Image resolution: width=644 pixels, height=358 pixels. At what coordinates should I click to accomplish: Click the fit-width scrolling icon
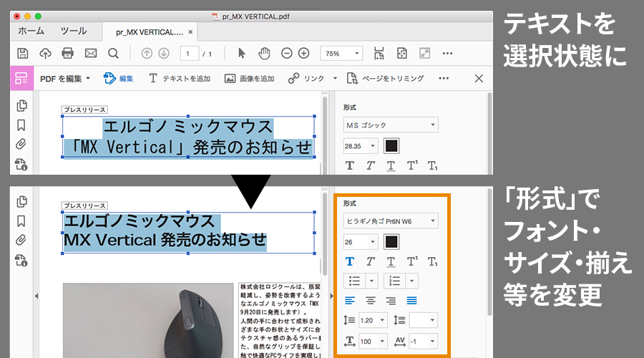tap(379, 54)
